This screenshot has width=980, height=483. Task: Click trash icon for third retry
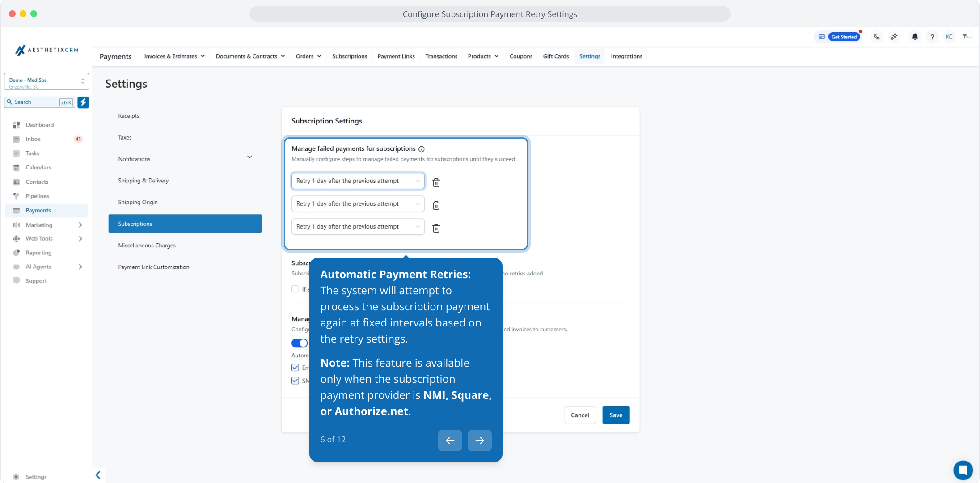pos(436,228)
